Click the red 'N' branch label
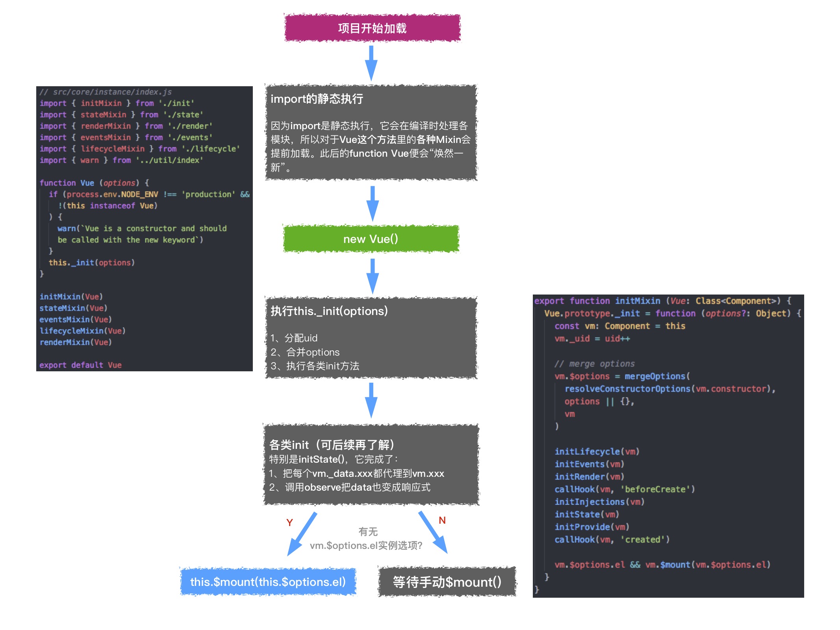 click(x=442, y=520)
